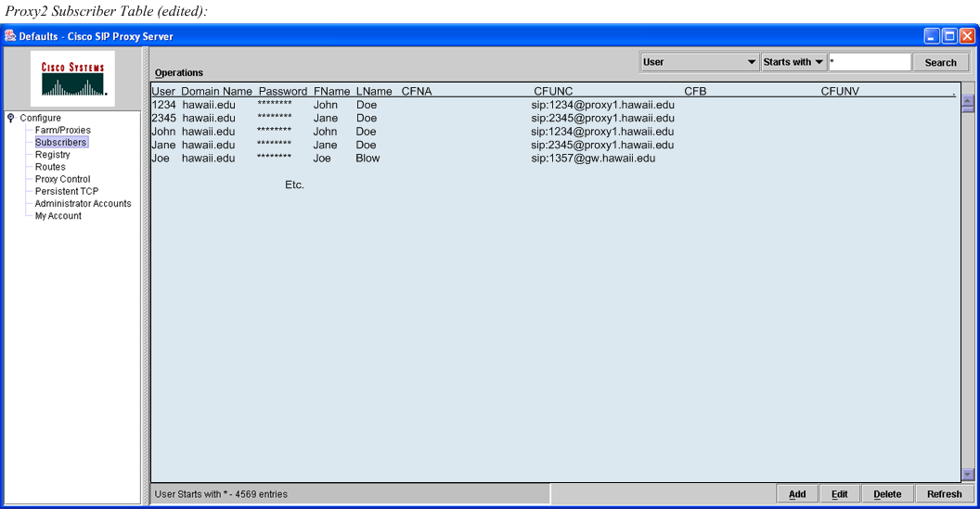
Task: Open Persistent TCP settings
Action: [67, 191]
